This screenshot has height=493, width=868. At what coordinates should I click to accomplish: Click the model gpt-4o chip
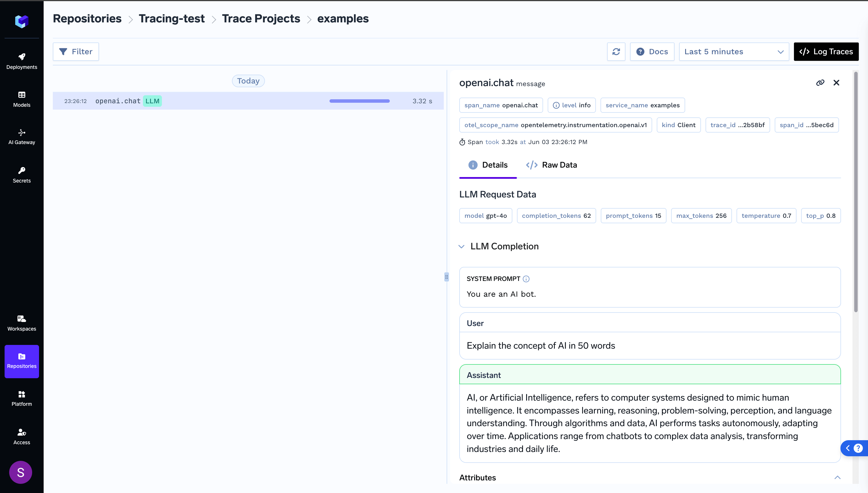pyautogui.click(x=486, y=216)
